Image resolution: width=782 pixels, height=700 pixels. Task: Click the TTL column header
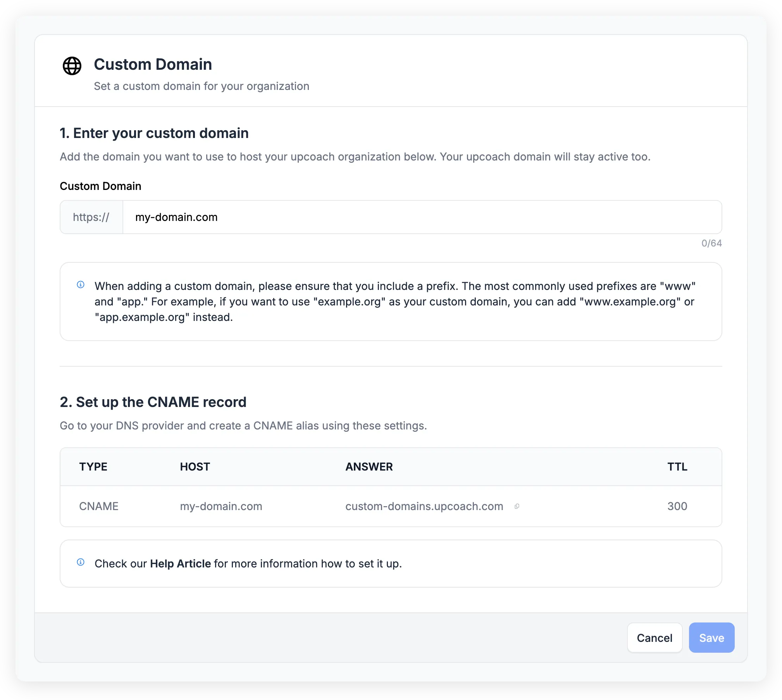click(676, 467)
